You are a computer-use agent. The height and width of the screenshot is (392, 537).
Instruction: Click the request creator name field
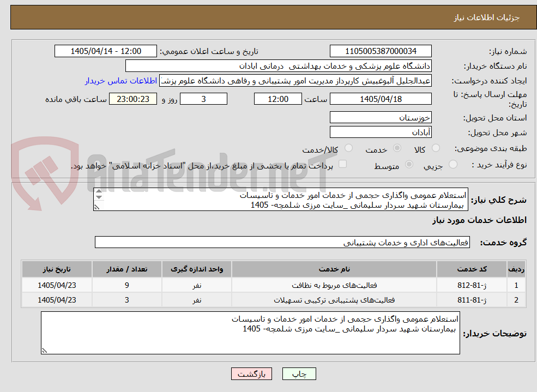(295, 81)
